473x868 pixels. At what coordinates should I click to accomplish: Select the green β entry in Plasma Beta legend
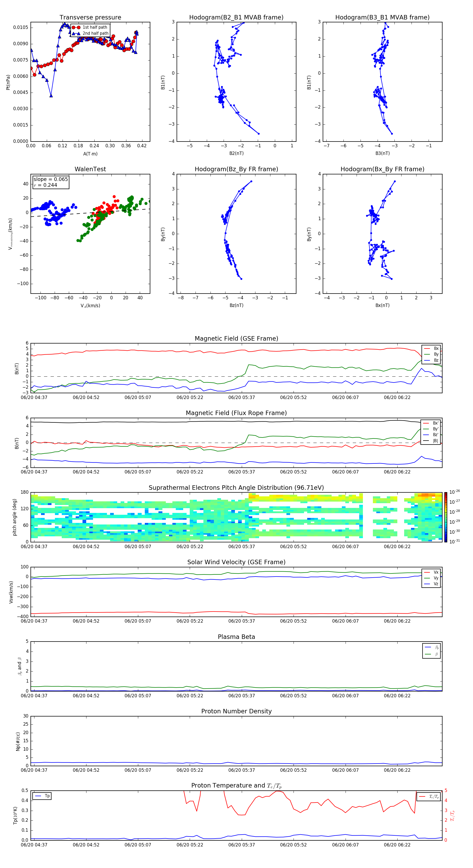click(431, 654)
